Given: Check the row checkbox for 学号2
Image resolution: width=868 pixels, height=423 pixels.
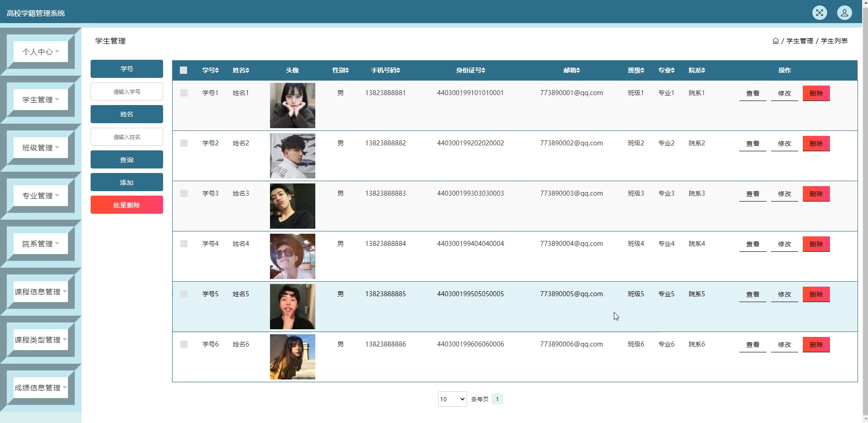Looking at the screenshot, I should tap(184, 143).
